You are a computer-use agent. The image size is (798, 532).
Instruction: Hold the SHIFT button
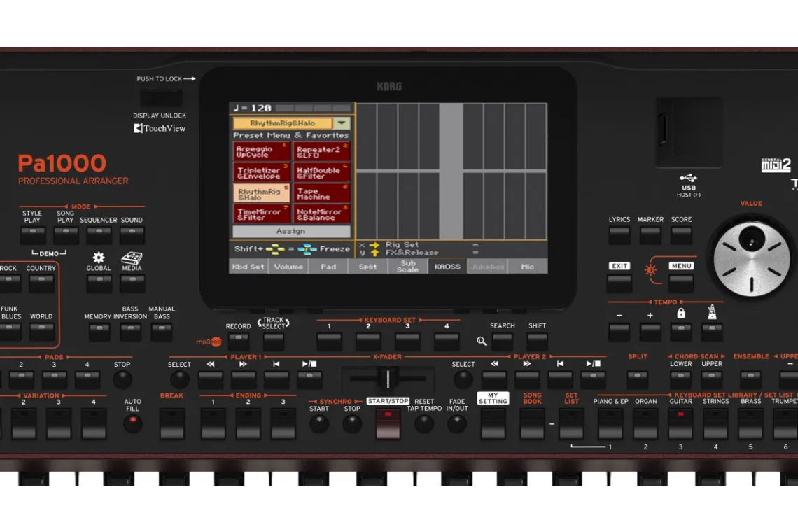click(x=537, y=341)
